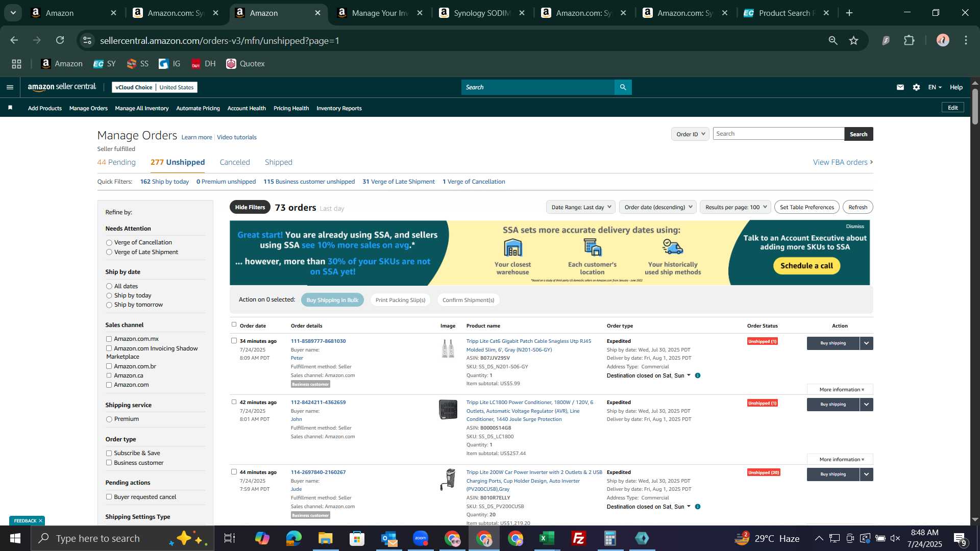Switch to the 44 Pending tab

click(x=116, y=162)
